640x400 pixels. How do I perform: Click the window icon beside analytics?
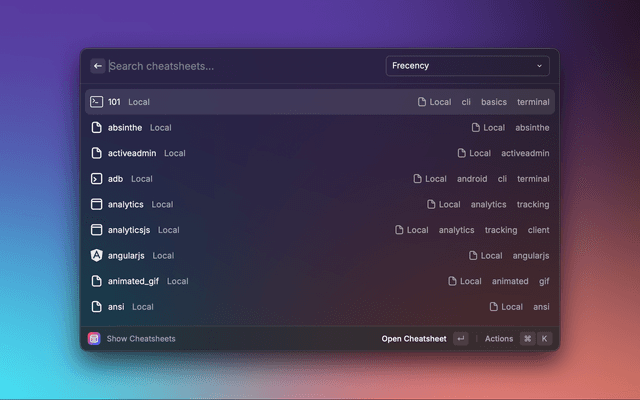pos(97,204)
